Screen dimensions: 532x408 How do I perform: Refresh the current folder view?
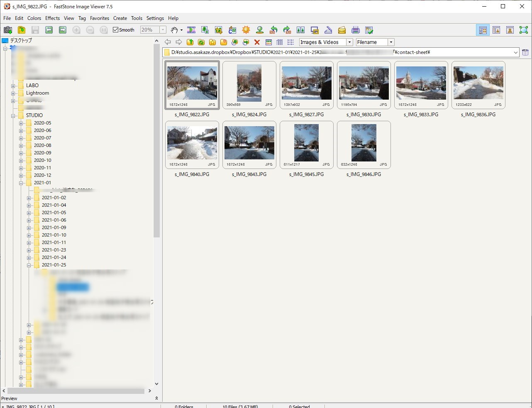(x=201, y=42)
